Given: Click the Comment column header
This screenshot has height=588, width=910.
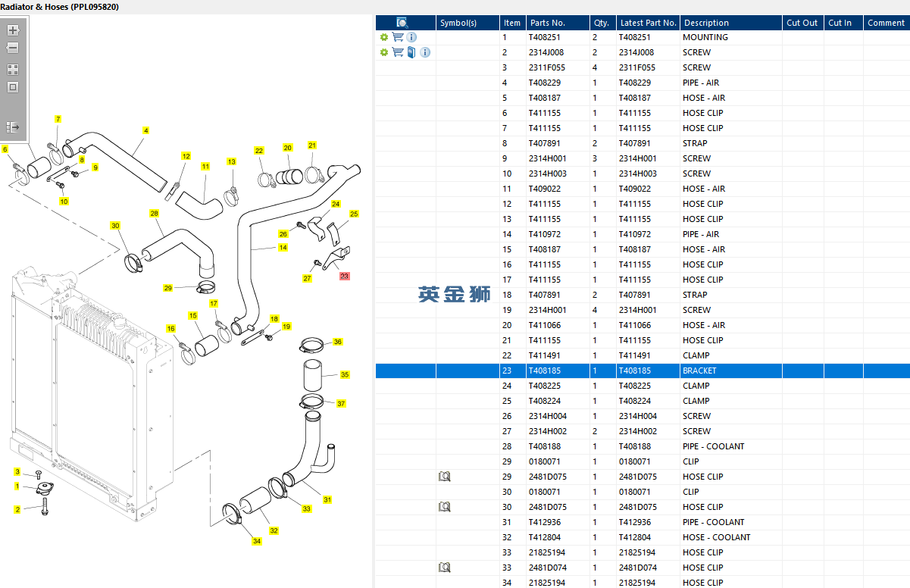Looking at the screenshot, I should [x=887, y=23].
